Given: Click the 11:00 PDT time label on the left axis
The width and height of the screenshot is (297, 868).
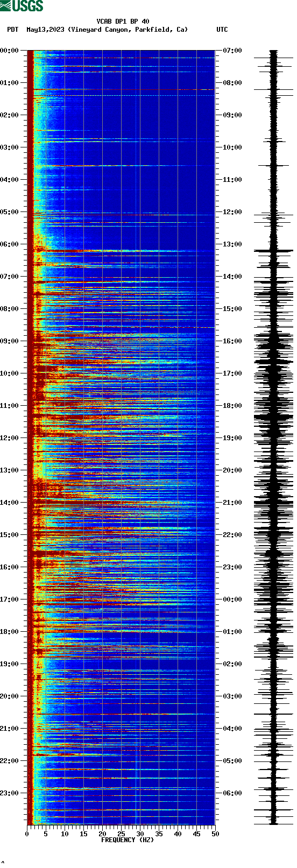Looking at the screenshot, I should point(9,406).
